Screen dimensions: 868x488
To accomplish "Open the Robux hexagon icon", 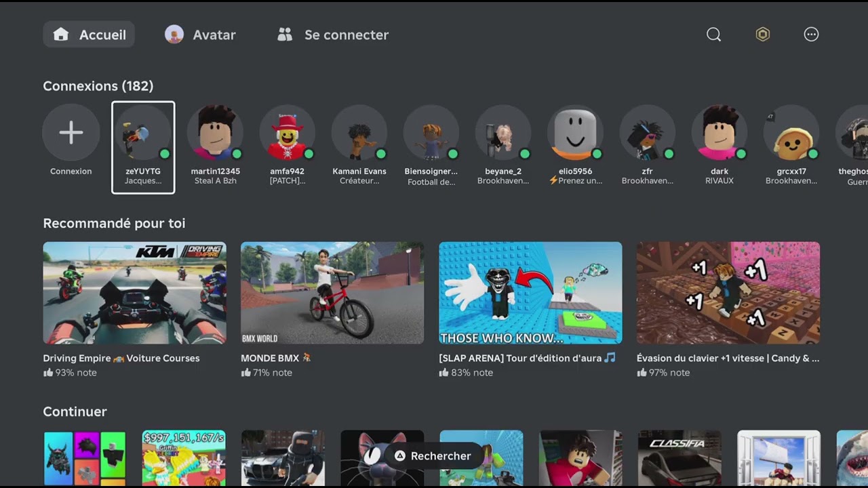I will (763, 35).
